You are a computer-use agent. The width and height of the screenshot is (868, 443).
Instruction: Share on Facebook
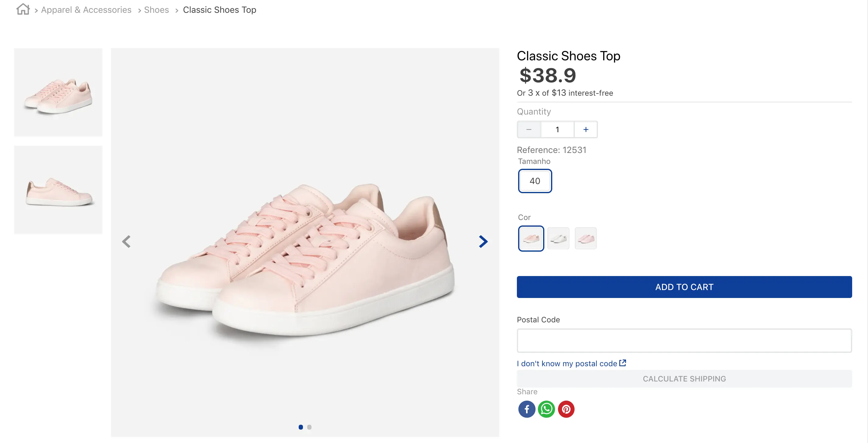point(526,409)
